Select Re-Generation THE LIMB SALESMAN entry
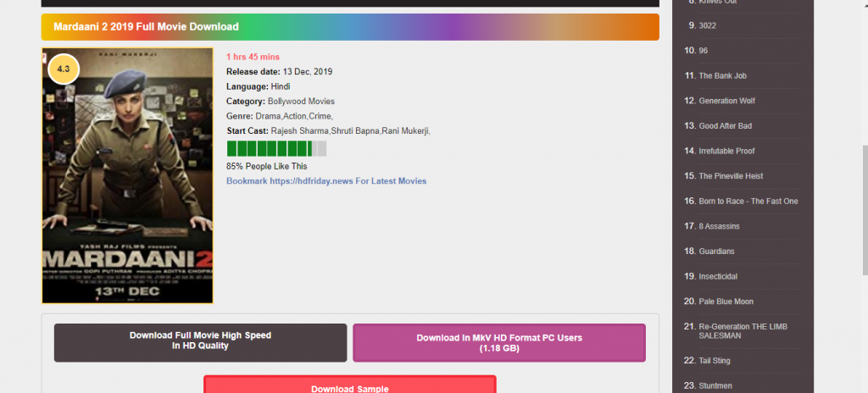 pyautogui.click(x=743, y=331)
